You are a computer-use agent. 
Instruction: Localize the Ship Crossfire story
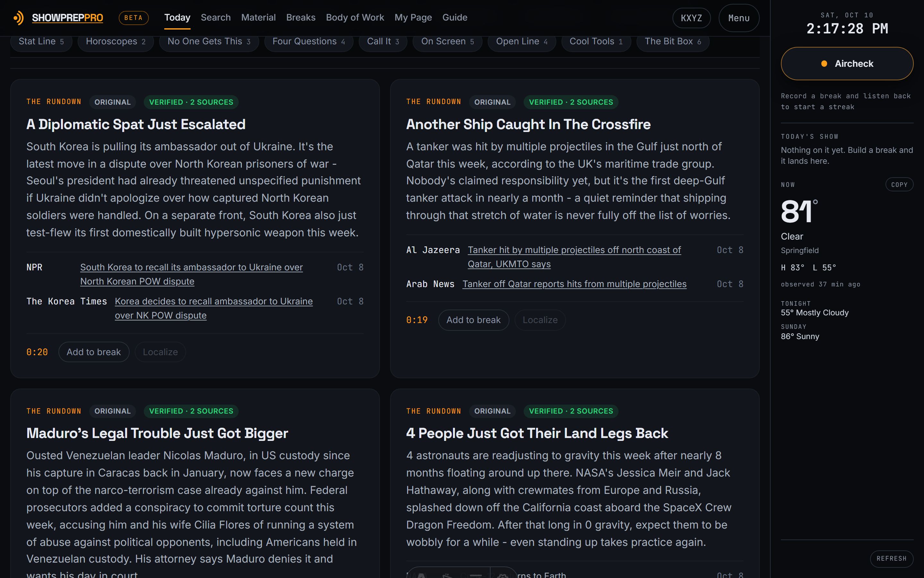click(x=540, y=320)
